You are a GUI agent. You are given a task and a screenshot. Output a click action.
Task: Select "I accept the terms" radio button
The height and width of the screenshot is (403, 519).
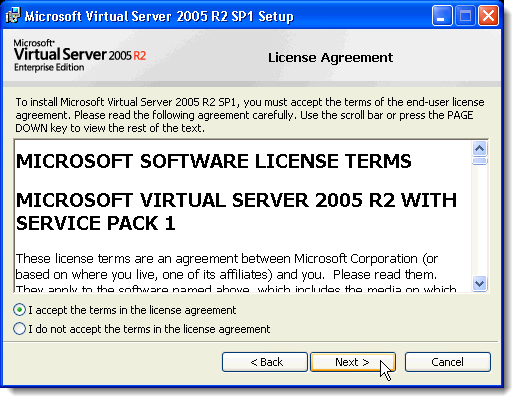coord(19,310)
